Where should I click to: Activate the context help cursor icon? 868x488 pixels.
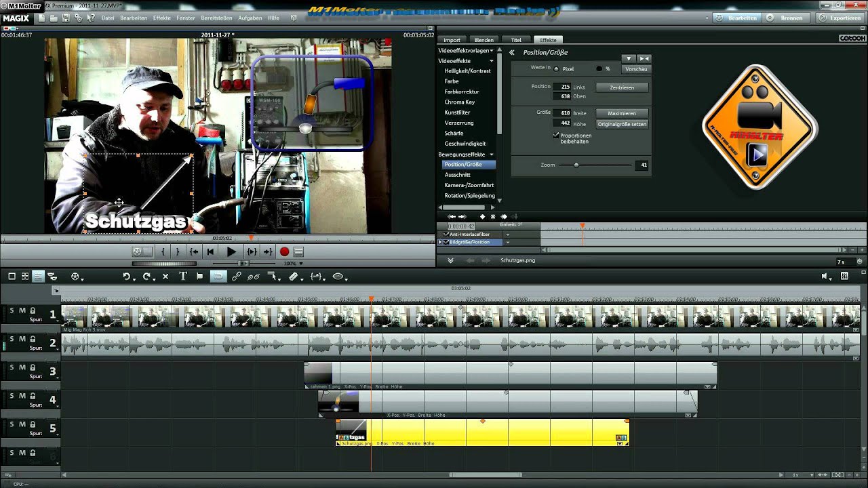(x=91, y=18)
